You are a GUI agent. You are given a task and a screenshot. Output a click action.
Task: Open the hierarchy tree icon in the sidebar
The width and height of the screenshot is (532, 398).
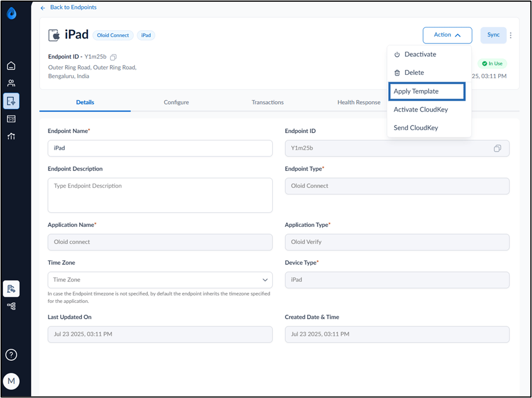11,306
